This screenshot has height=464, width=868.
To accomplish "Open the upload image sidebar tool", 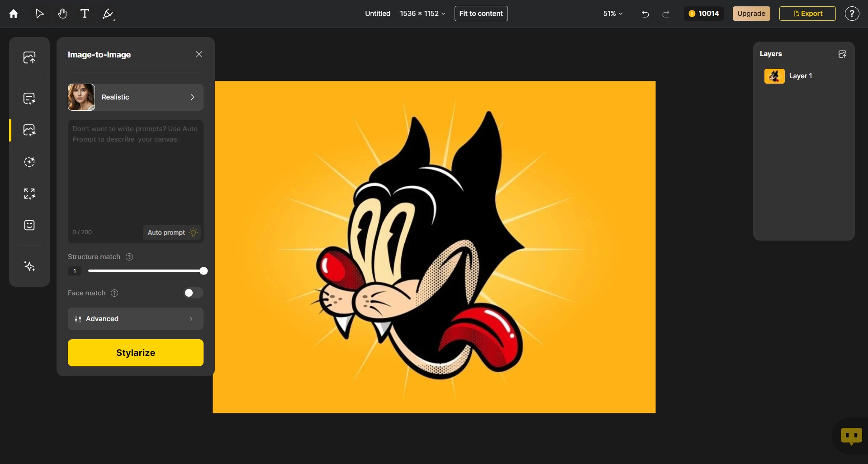I will [x=29, y=57].
